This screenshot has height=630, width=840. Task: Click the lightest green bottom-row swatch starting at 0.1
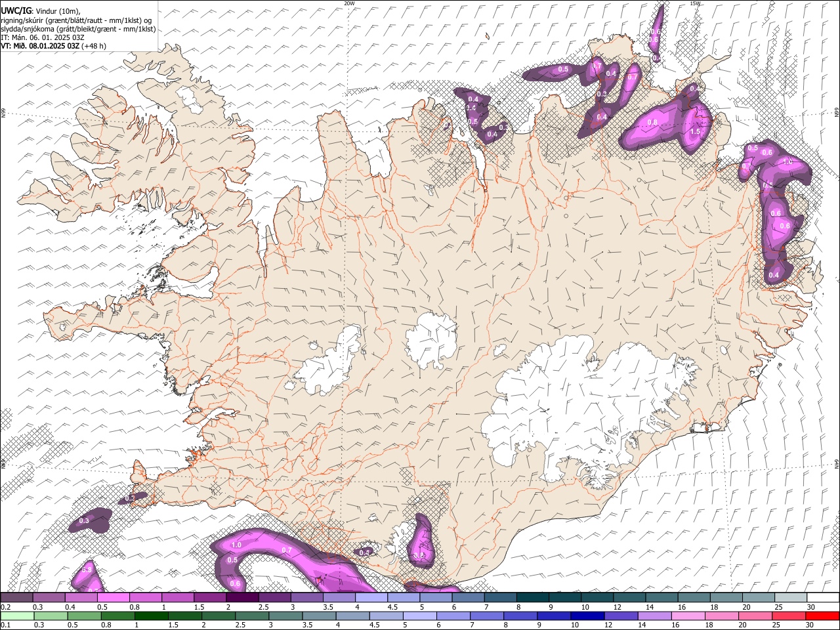(17, 616)
